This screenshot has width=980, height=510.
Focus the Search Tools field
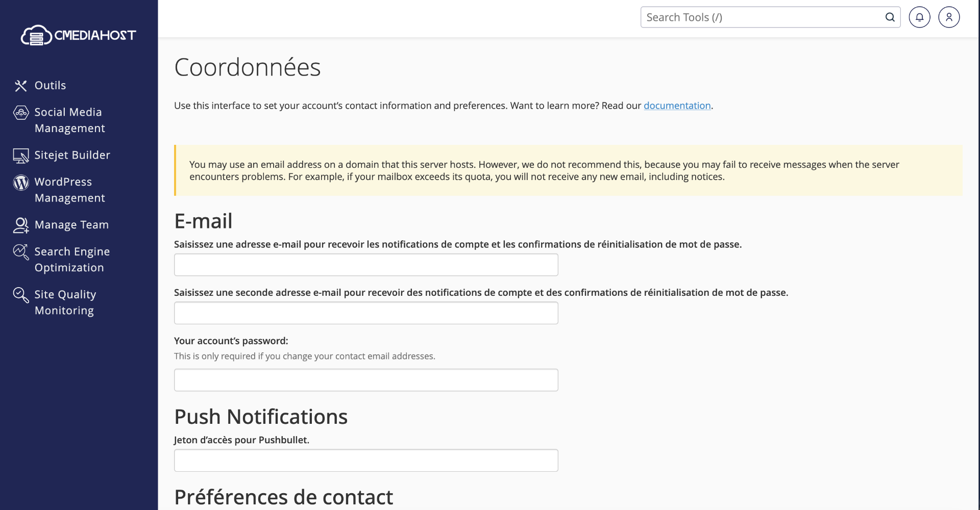tap(763, 17)
